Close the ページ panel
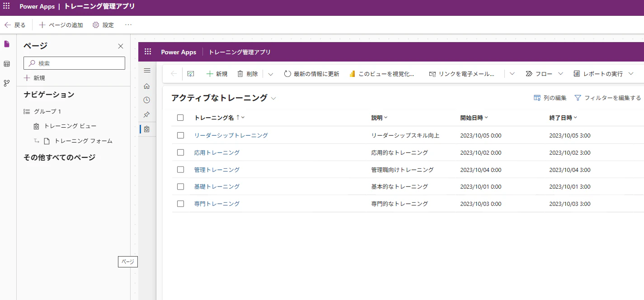Screen dimensions: 644x300 click(121, 46)
